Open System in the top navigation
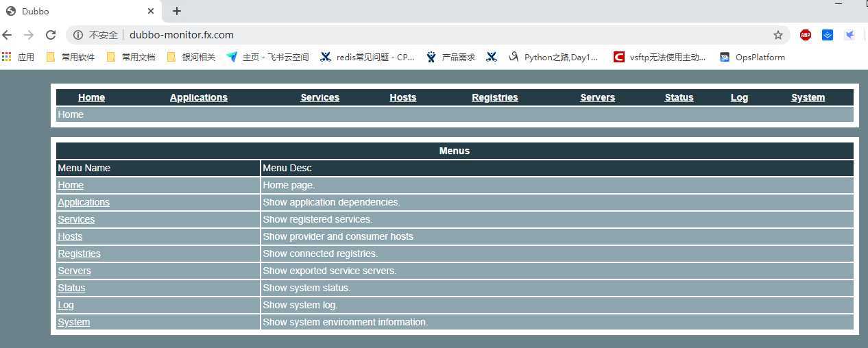 click(808, 97)
